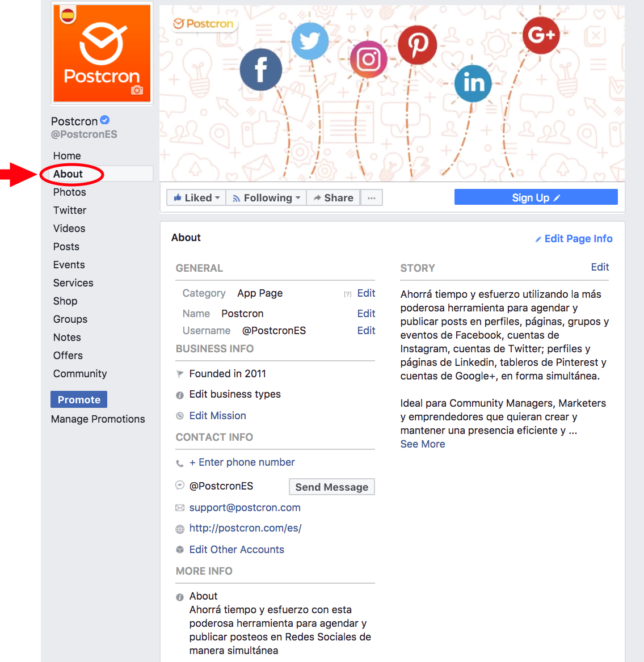Open the three-dots more options button
The width and height of the screenshot is (644, 662).
371,197
